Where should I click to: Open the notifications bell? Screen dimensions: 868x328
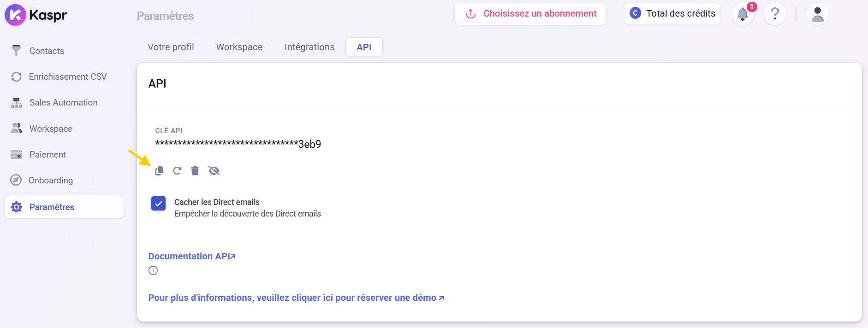[x=743, y=14]
